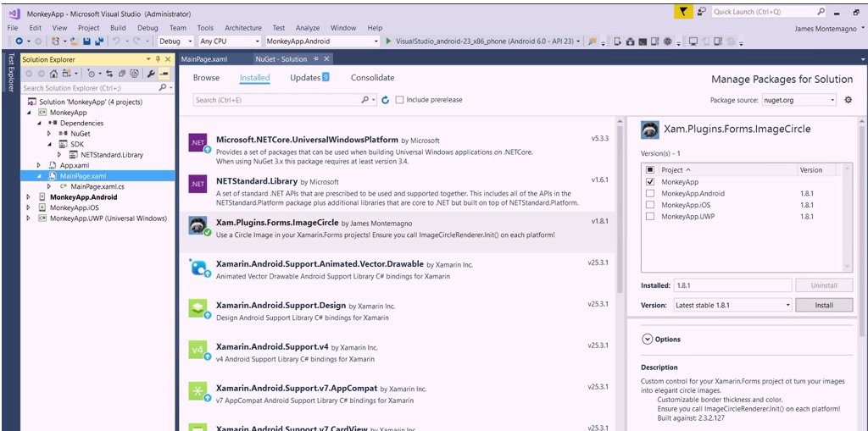Viewport: 868px width, 431px height.
Task: Refresh the NuGet package list
Action: coord(386,100)
